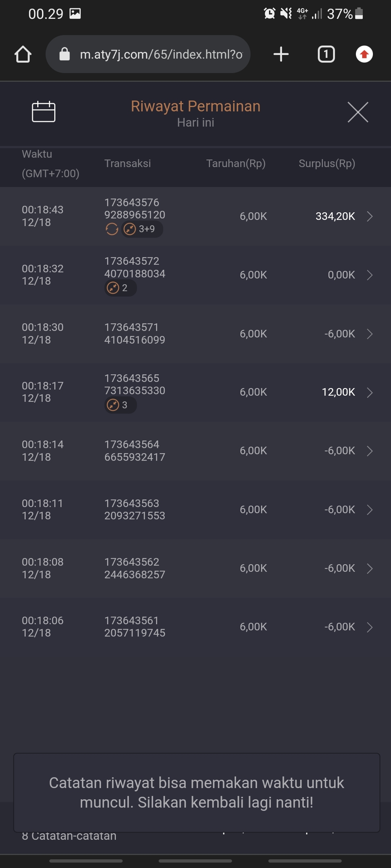Tap the Surplus(Rp) column header
Image resolution: width=391 pixels, height=868 pixels.
pyautogui.click(x=327, y=163)
